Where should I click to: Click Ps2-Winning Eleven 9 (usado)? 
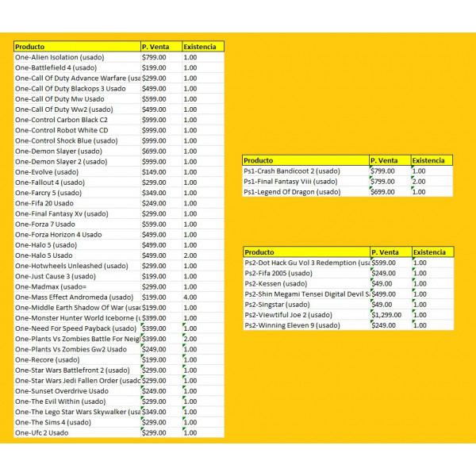(x=307, y=325)
